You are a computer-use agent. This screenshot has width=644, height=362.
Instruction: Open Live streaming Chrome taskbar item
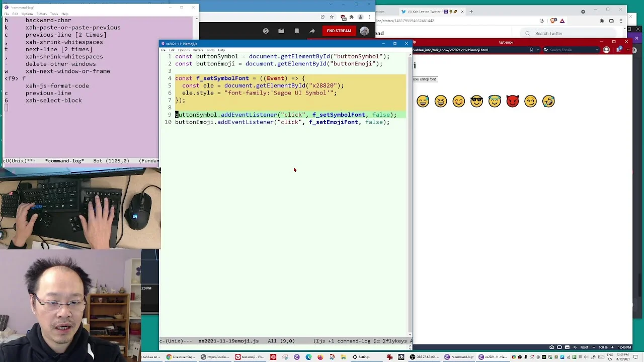pos(180,357)
